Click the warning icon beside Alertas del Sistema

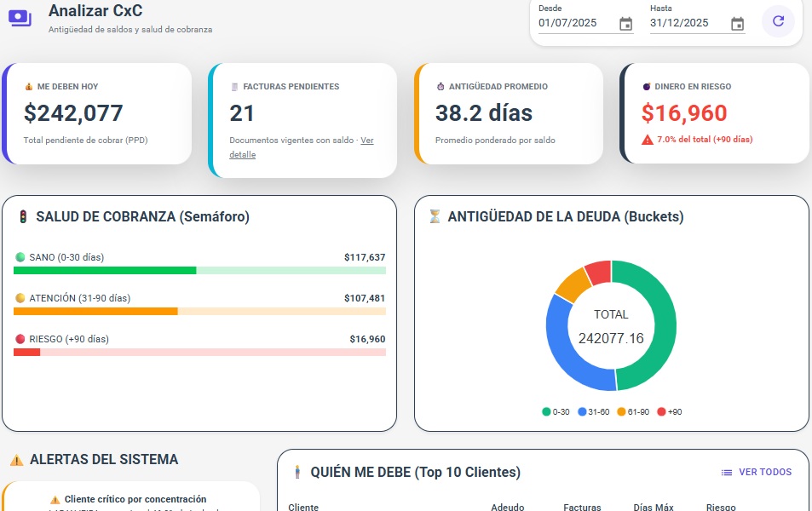[16, 460]
